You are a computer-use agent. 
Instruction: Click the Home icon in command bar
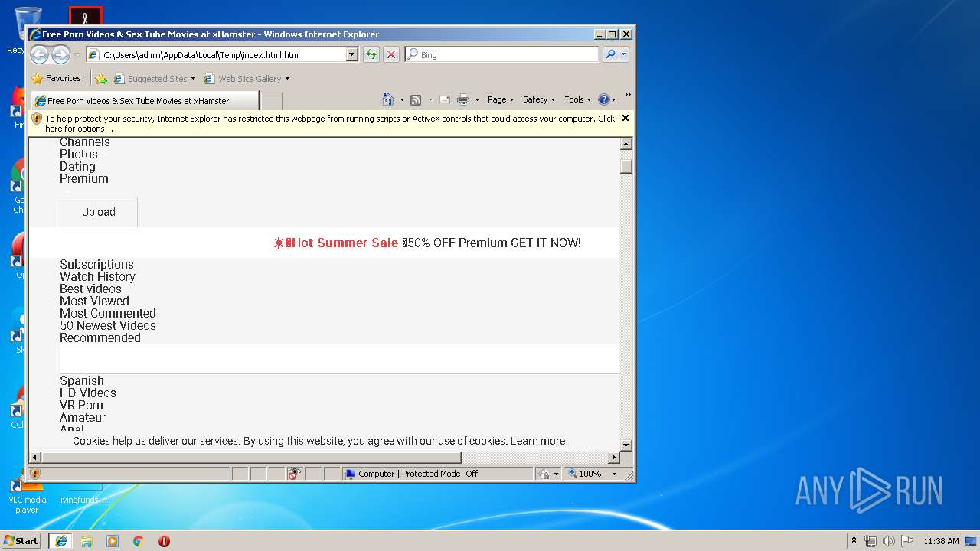pyautogui.click(x=388, y=99)
